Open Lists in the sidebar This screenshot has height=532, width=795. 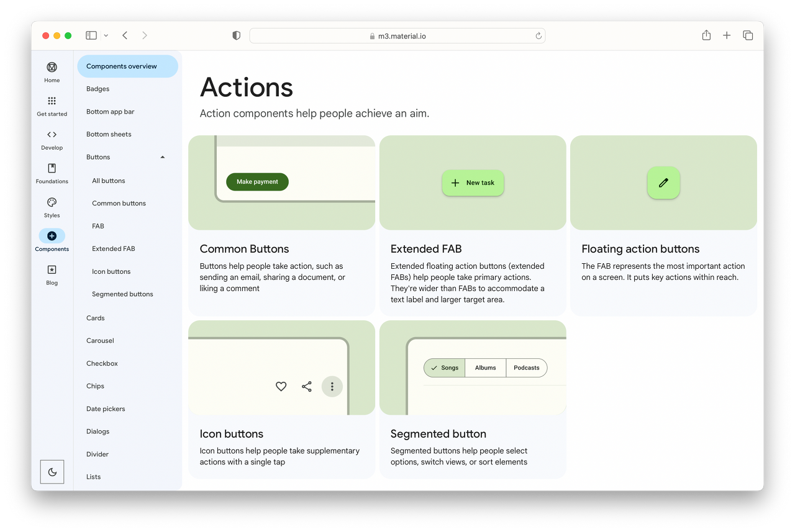[93, 477]
